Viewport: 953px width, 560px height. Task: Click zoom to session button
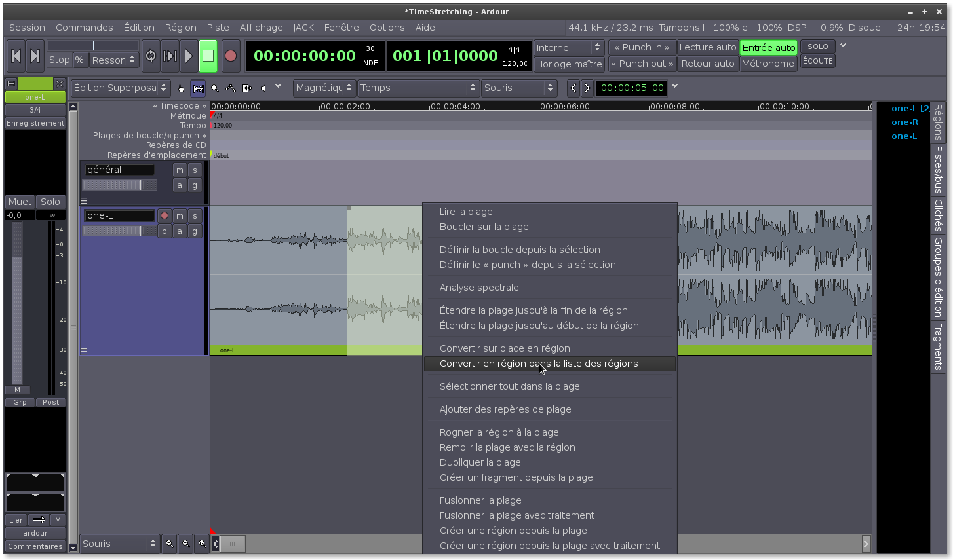[202, 543]
